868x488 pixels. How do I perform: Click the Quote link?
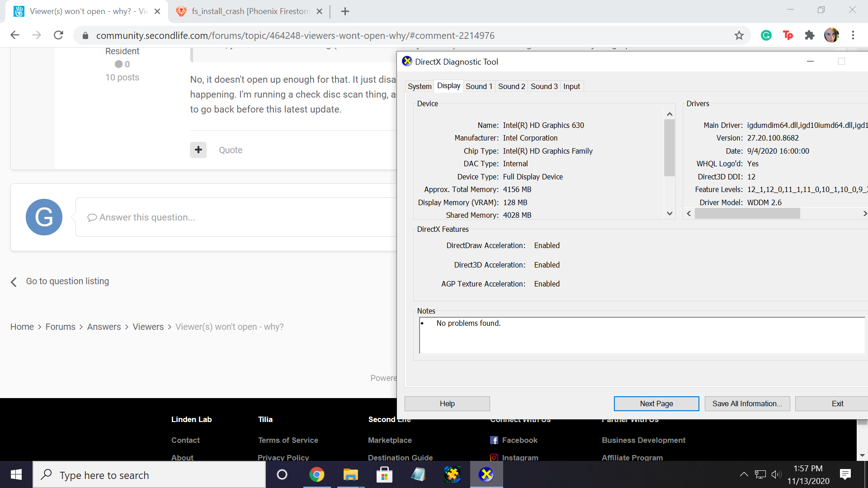[231, 150]
